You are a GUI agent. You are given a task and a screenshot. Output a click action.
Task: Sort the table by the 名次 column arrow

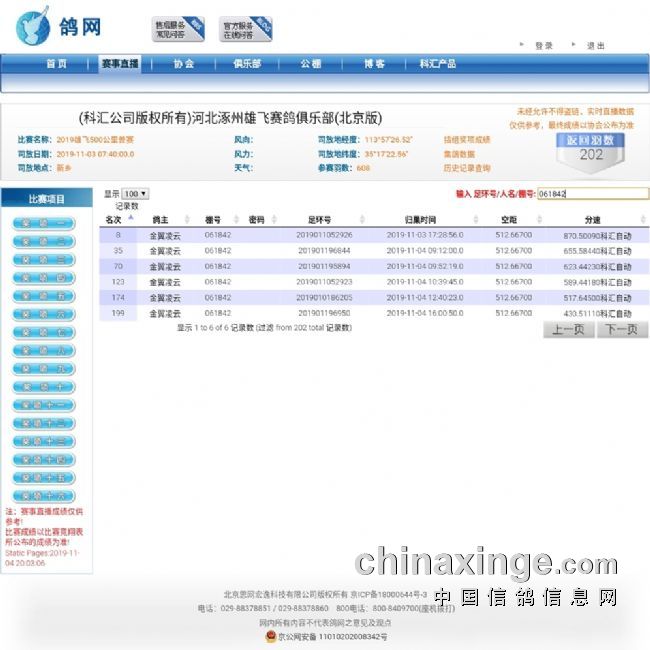click(130, 217)
